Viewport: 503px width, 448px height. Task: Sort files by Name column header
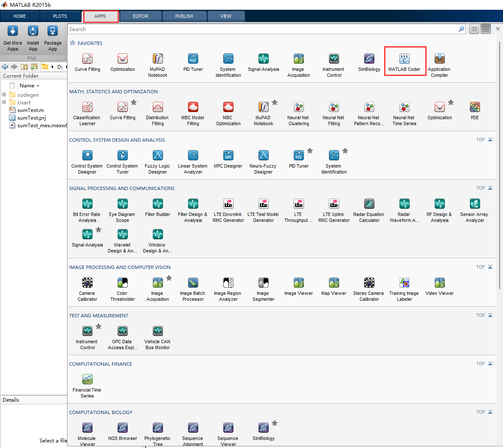(30, 86)
